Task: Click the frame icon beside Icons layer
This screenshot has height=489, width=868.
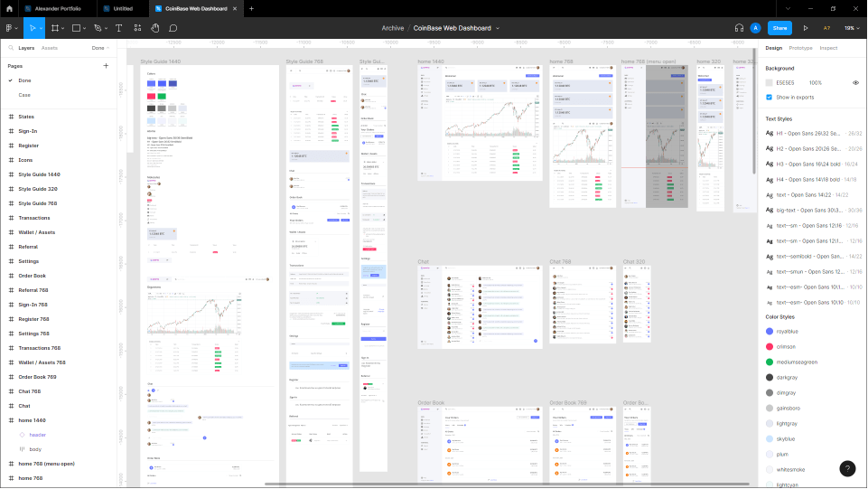Action: coord(11,160)
